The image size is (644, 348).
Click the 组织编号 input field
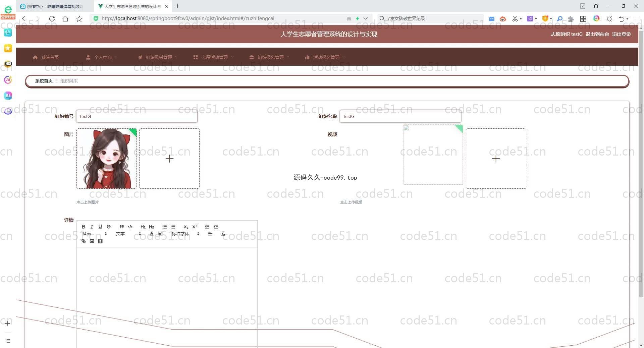(137, 116)
